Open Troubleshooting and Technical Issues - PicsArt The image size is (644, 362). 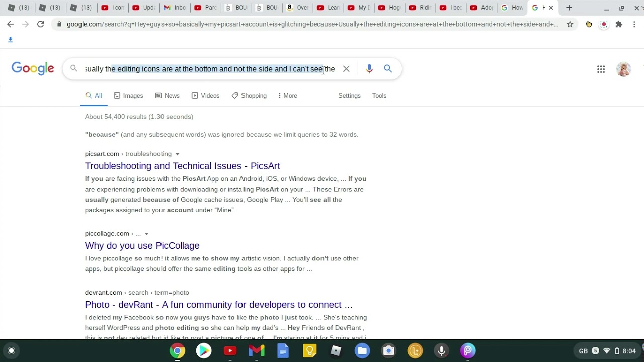[x=182, y=166]
